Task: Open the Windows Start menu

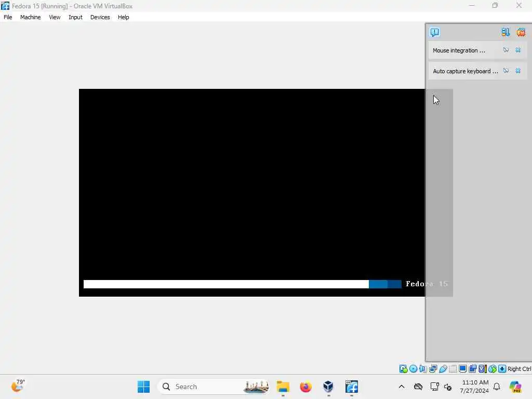Action: 143,387
